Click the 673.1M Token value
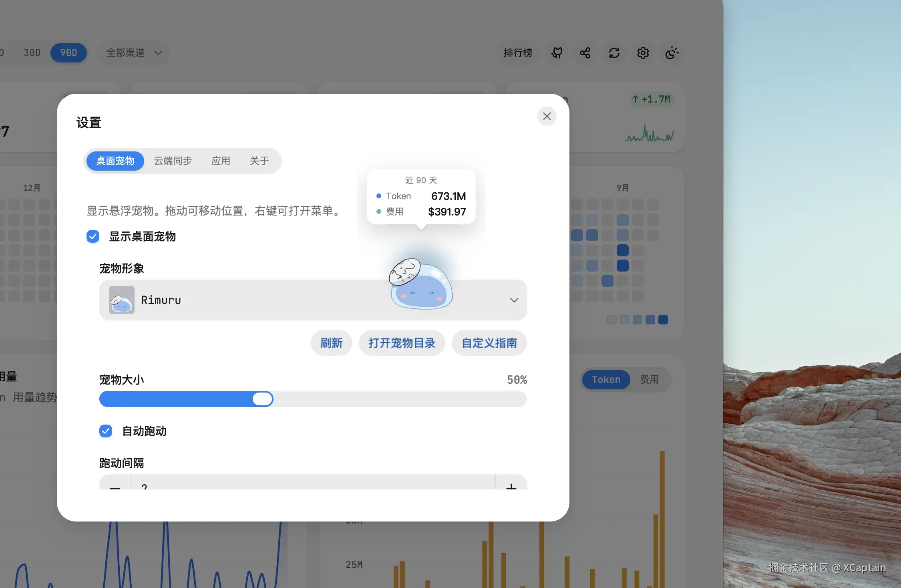 click(x=448, y=196)
